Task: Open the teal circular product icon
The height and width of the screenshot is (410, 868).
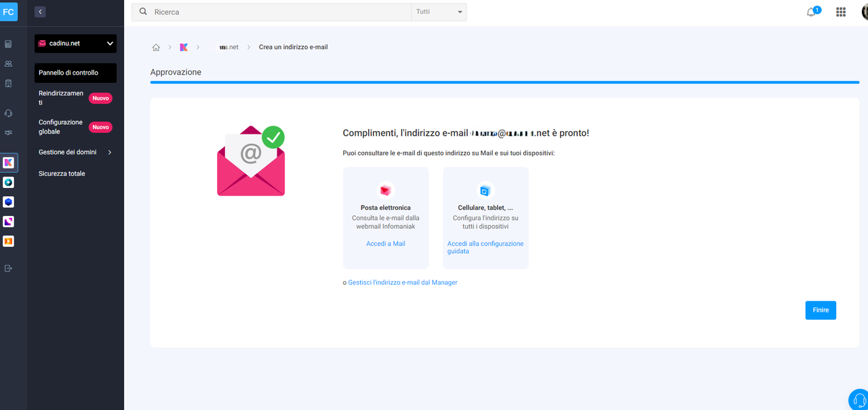Action: pos(8,183)
